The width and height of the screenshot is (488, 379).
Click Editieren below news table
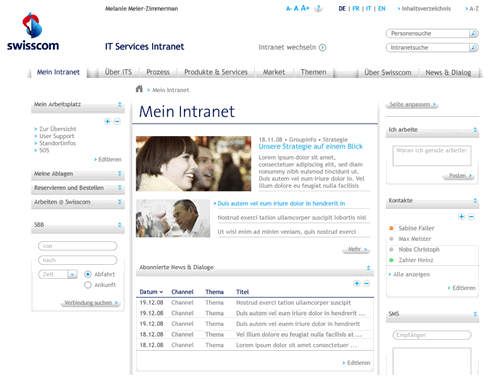358,363
